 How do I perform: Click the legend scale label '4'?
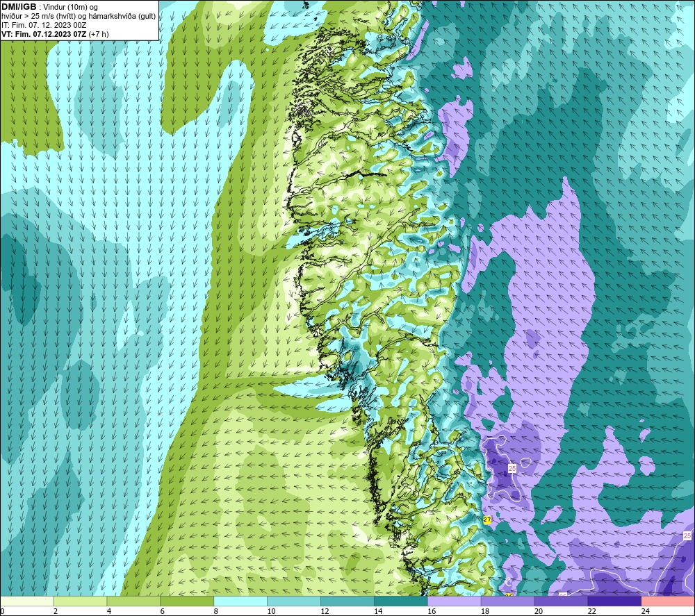[x=109, y=612]
